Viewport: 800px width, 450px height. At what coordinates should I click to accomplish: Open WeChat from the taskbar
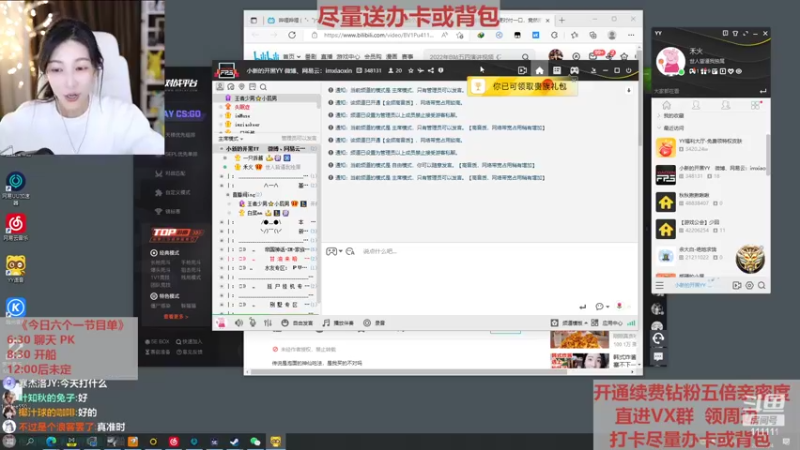(255, 442)
